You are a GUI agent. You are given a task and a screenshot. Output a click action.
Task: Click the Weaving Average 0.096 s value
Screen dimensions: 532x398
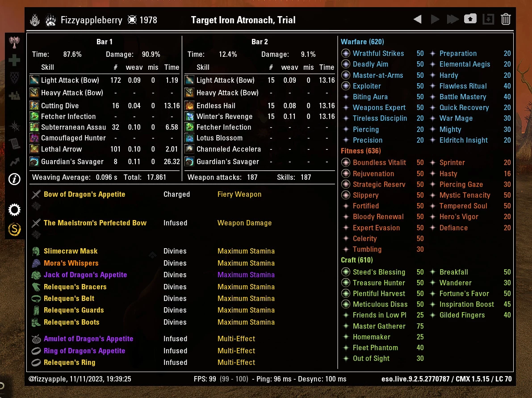click(x=106, y=177)
